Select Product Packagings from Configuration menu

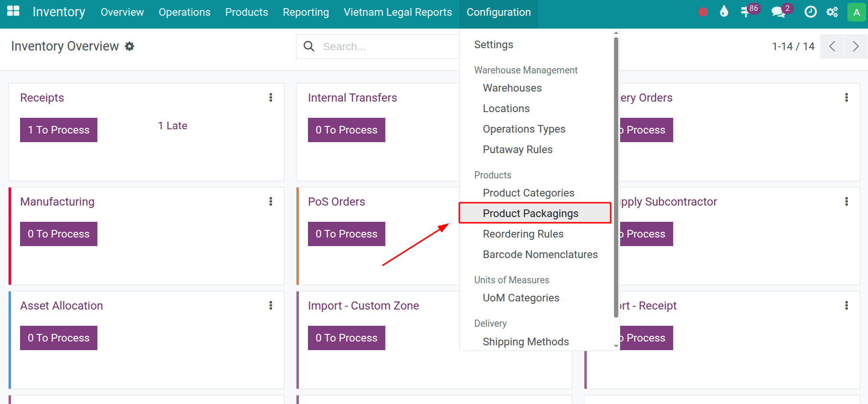click(530, 213)
